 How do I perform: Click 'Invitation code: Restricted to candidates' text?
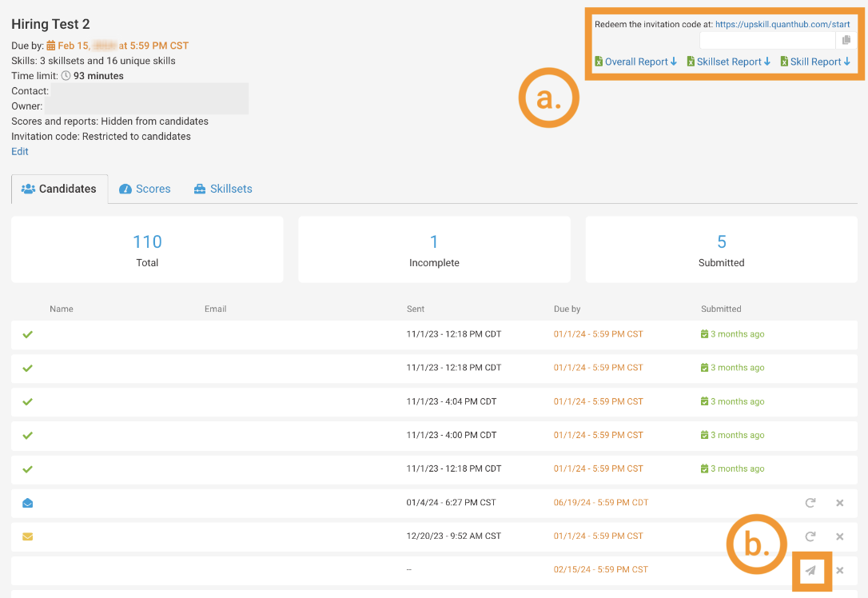(101, 136)
